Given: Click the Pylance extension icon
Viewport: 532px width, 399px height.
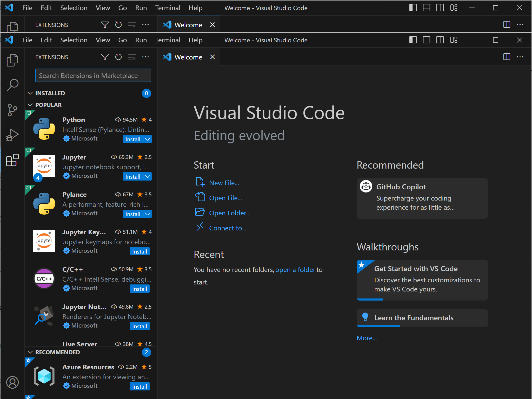Looking at the screenshot, I should click(x=44, y=204).
